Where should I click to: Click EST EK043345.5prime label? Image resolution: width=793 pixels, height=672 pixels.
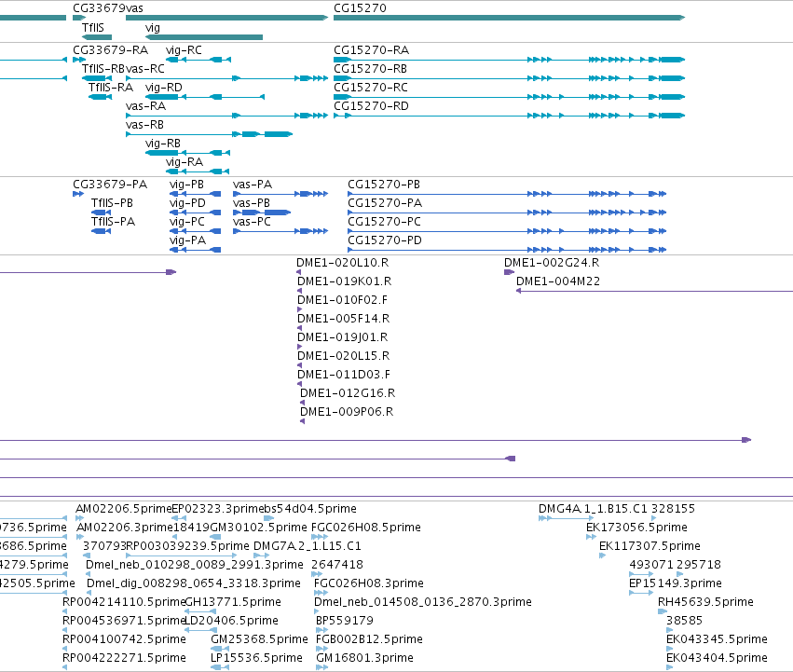[717, 639]
